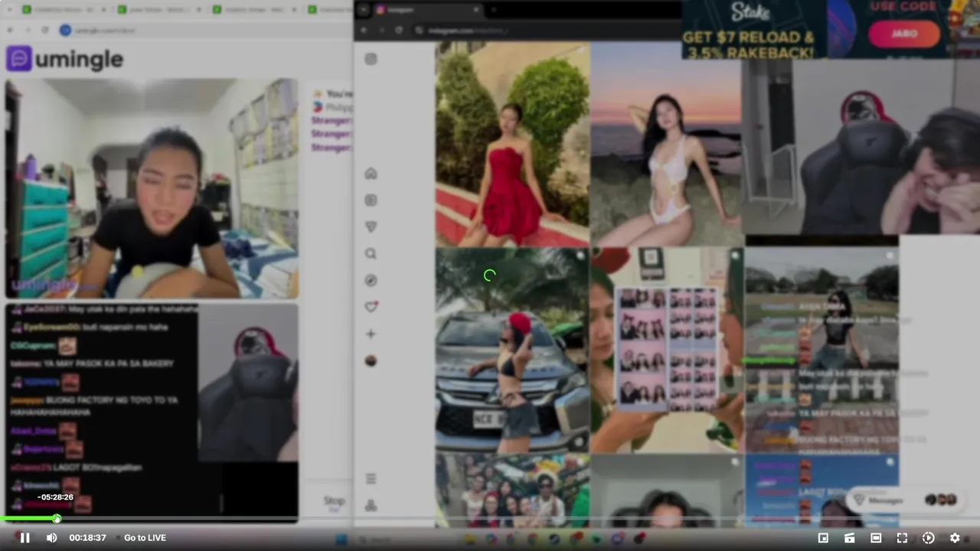Open Explore compass in Instagram sidebar

tap(371, 280)
